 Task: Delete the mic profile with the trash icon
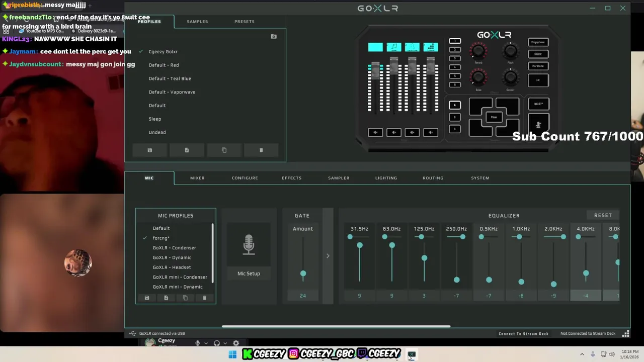point(204,298)
